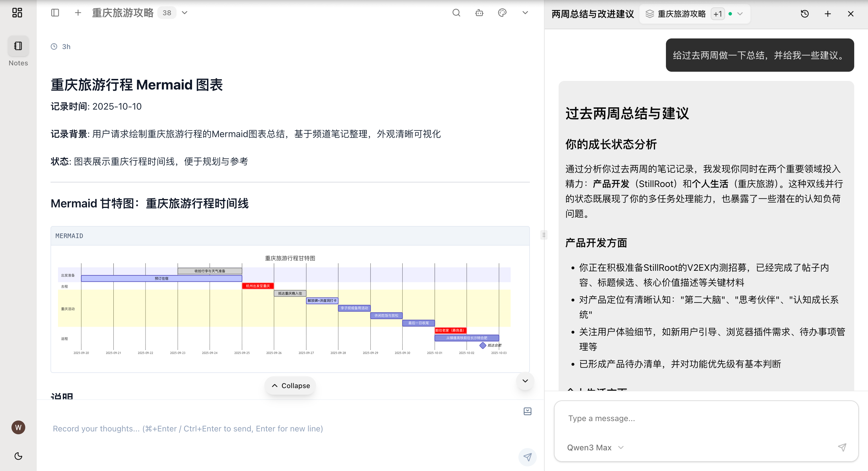This screenshot has width=868, height=471.
Task: Start a new chat conversation
Action: pyautogui.click(x=828, y=14)
